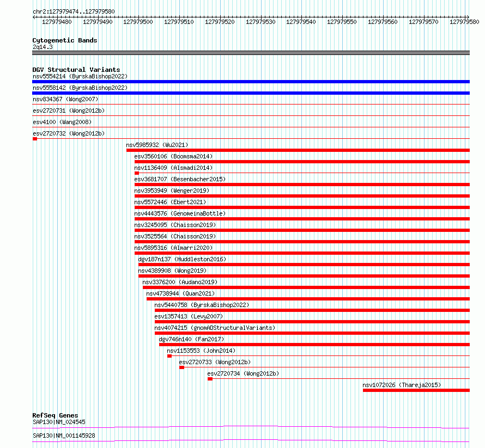485x448 pixels.
Task: Open the dgv187n137 (Huddleston2016) variant
Action: coord(182,259)
